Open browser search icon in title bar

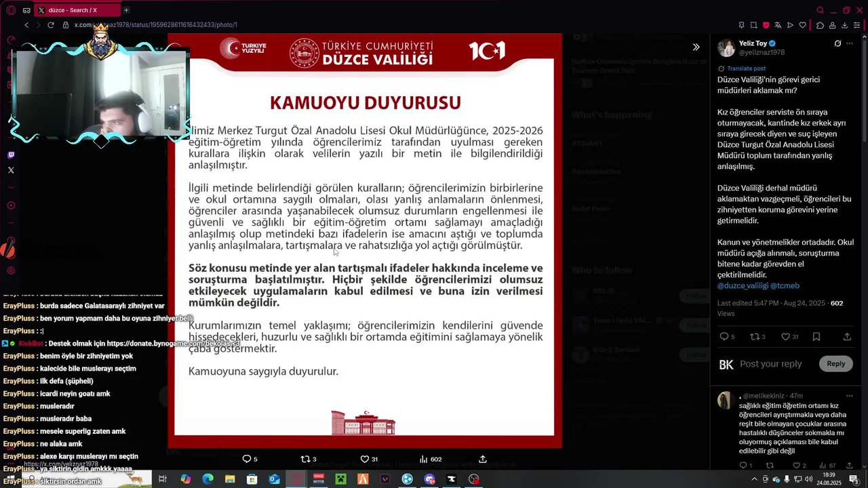820,10
